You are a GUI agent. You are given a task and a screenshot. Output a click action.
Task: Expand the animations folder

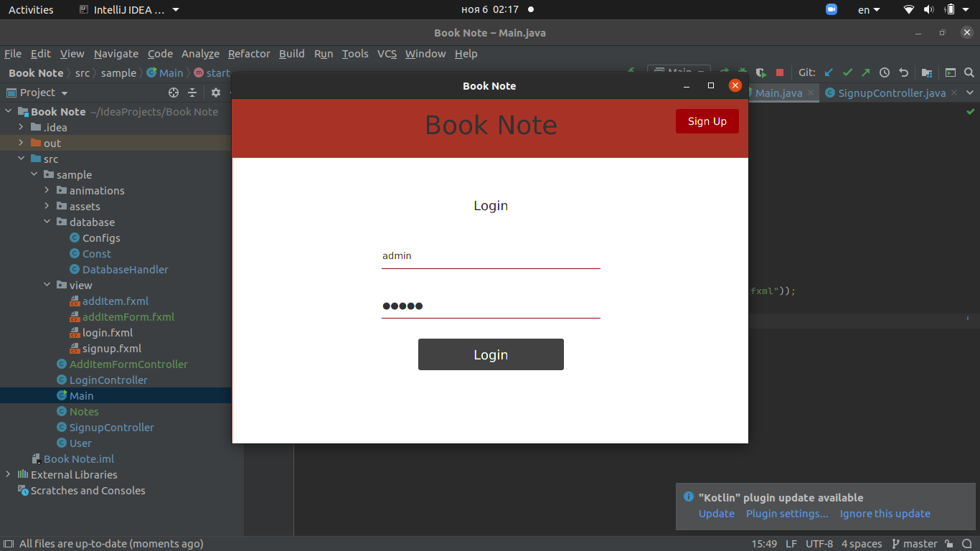click(47, 190)
